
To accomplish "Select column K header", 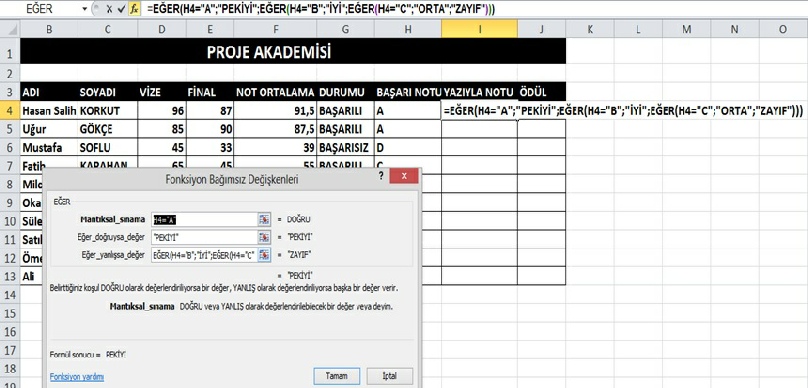I will pos(590,30).
